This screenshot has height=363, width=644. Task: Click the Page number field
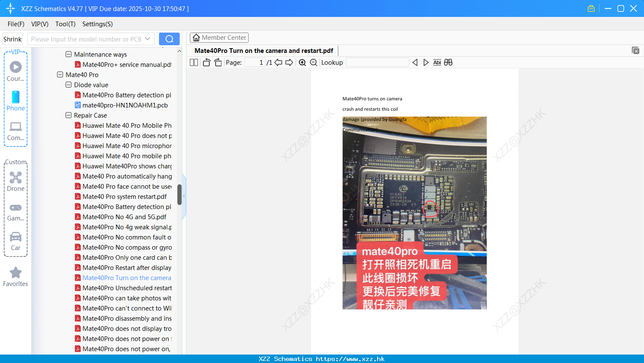coord(255,63)
